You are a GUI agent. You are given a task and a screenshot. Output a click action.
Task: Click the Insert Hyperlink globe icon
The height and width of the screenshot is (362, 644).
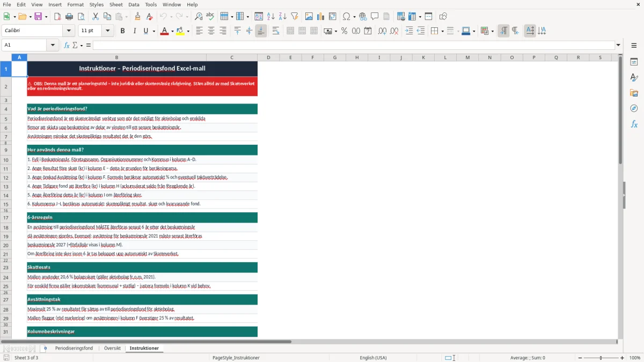[363, 17]
